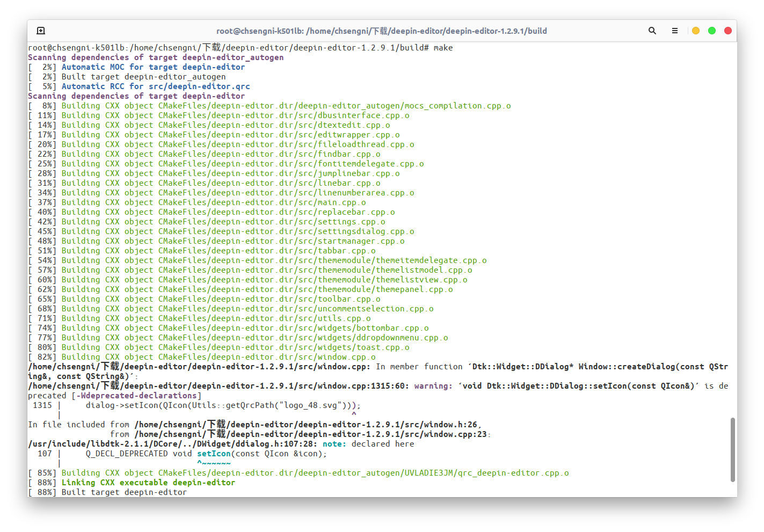Click the fontitemdelegate.cpp.o build line
The height and width of the screenshot is (532, 764).
pyautogui.click(x=226, y=164)
